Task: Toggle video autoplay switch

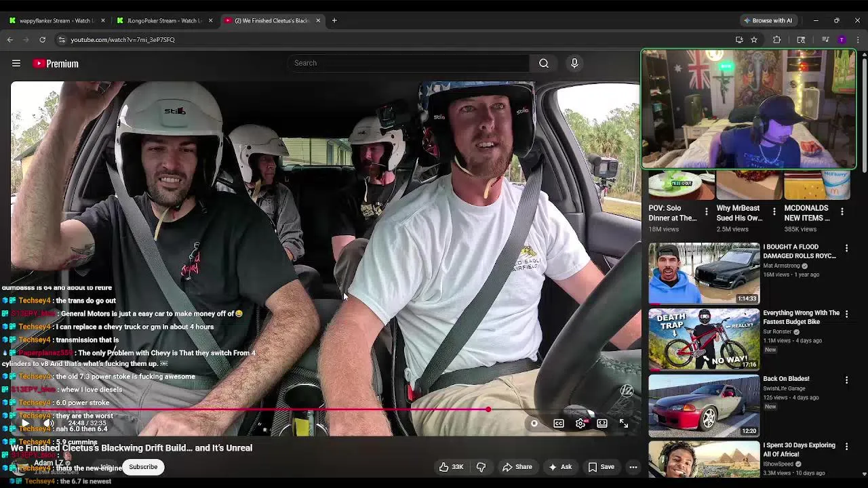Action: tap(534, 423)
